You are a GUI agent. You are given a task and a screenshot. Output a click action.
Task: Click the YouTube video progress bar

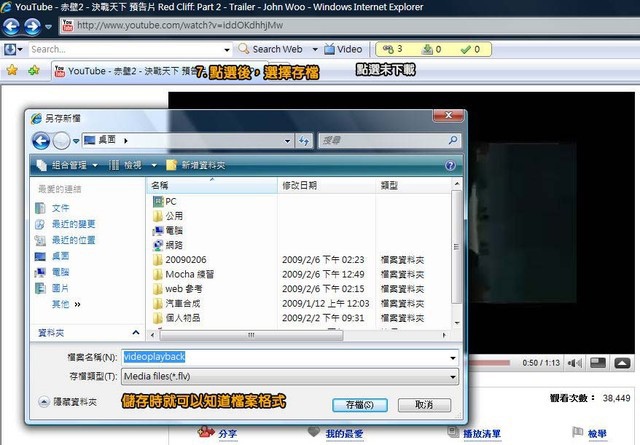(x=490, y=363)
